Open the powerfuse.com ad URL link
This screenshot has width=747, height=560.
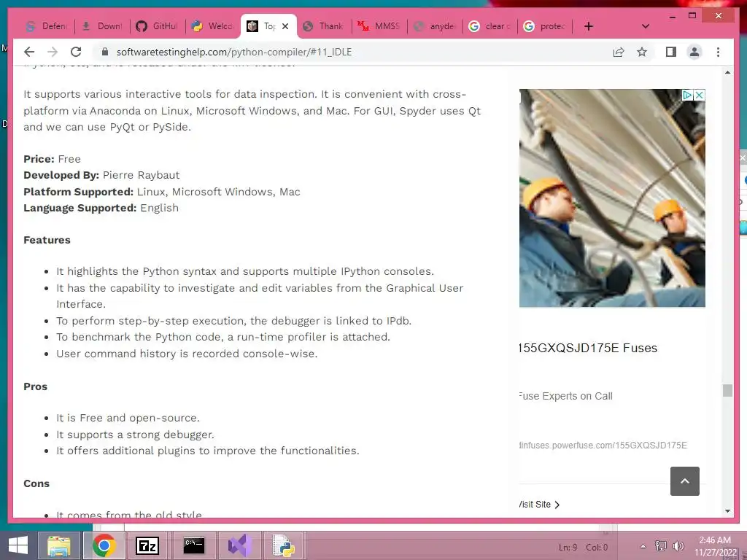603,446
